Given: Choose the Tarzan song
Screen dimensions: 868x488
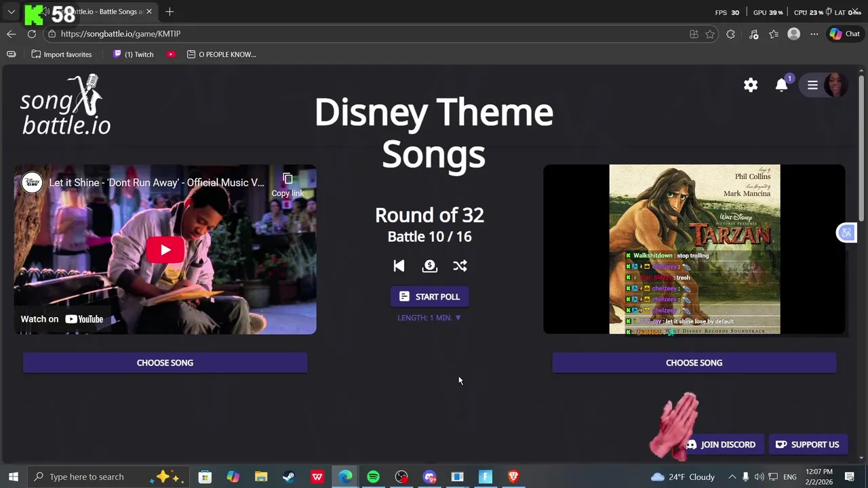Looking at the screenshot, I should click(694, 363).
